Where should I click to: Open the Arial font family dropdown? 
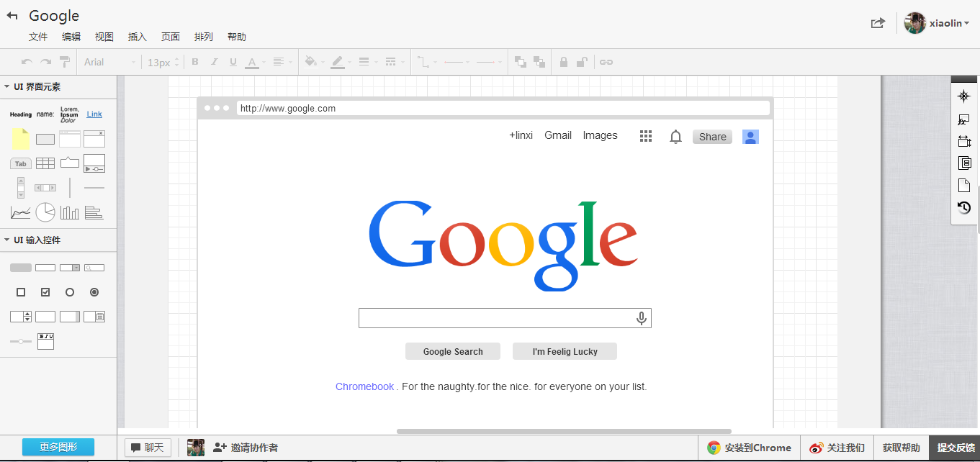point(109,62)
